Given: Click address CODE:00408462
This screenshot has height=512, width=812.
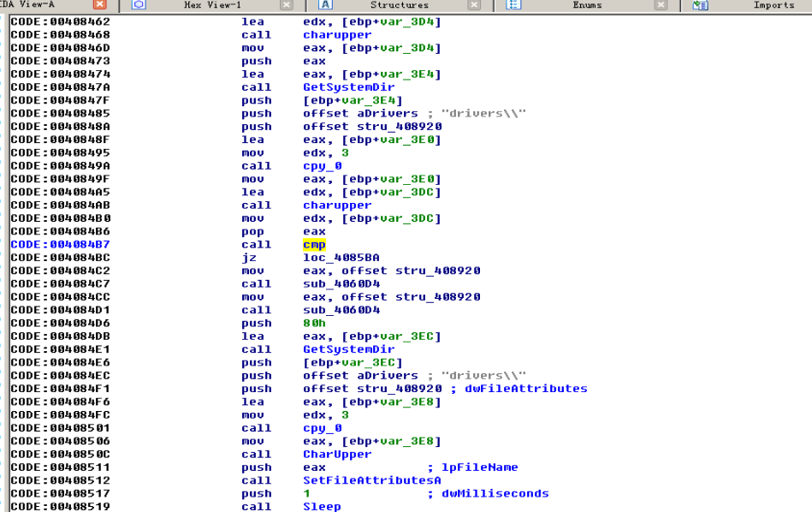Looking at the screenshot, I should (x=60, y=21).
